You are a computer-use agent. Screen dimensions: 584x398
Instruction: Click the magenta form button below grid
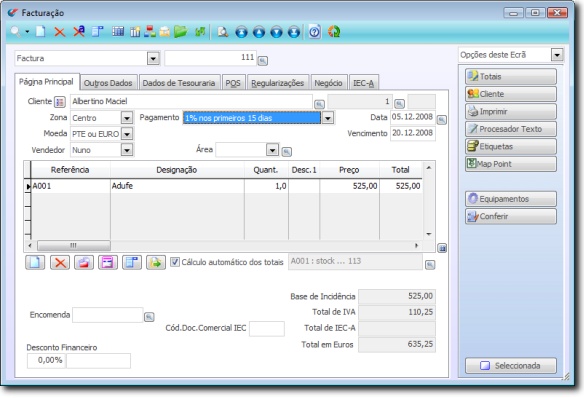coord(108,262)
